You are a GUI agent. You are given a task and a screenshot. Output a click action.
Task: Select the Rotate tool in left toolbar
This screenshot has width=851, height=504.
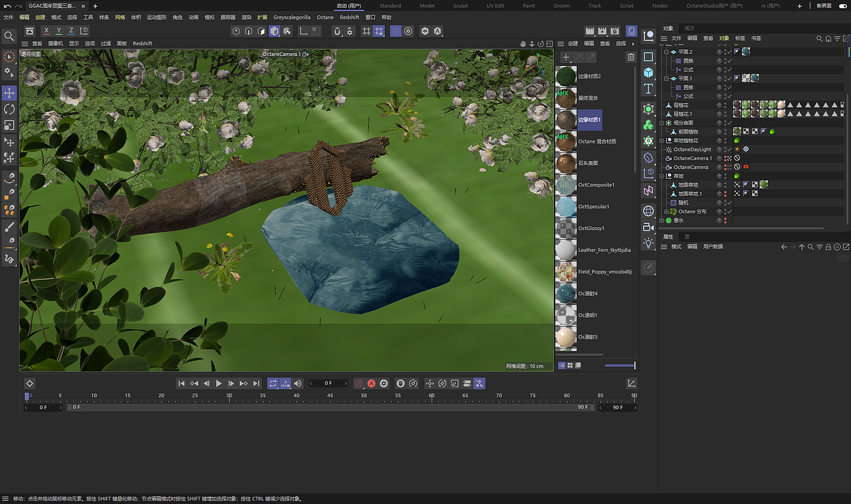9,108
